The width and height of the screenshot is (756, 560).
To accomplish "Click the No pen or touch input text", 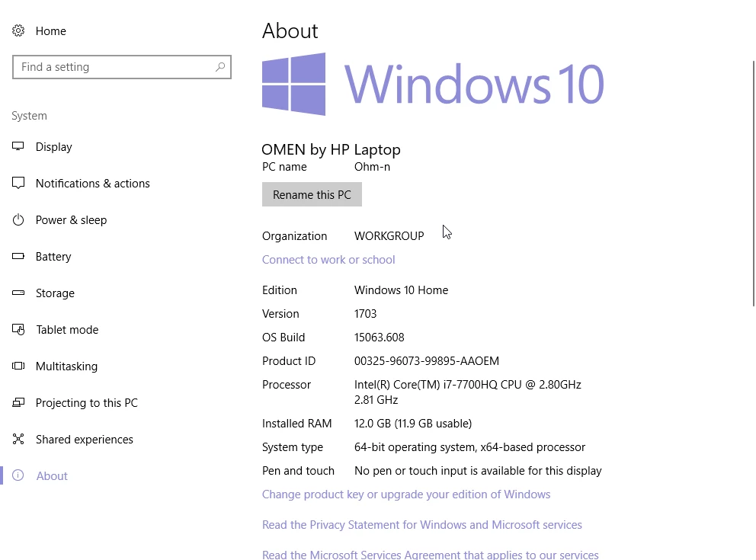I will [478, 470].
